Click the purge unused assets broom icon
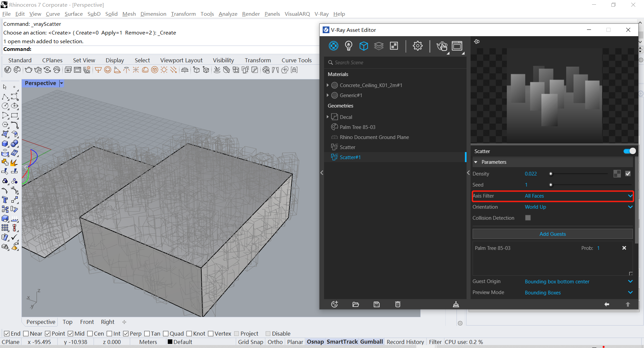 point(456,304)
